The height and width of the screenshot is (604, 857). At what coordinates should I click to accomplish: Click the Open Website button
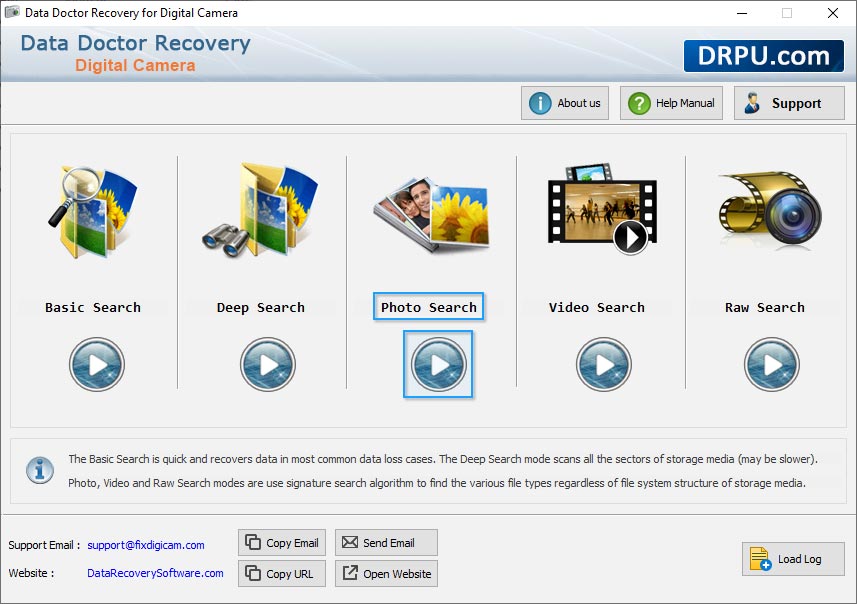tap(386, 573)
